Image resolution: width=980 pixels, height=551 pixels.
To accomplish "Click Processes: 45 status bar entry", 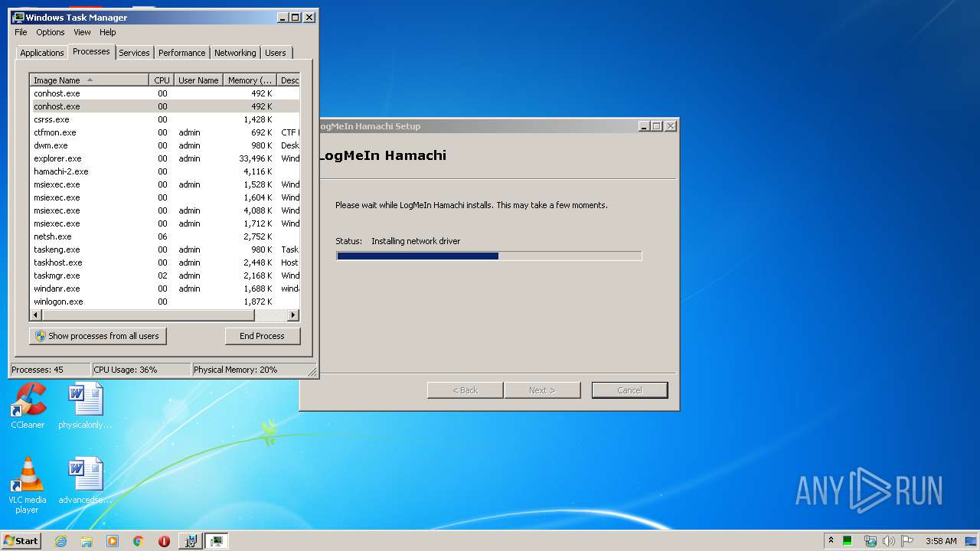I will click(x=50, y=370).
